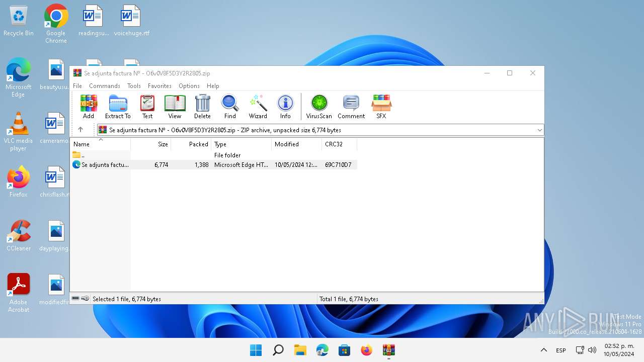Open Microsoft Store from taskbar
This screenshot has height=362, width=644.
coord(344,350)
